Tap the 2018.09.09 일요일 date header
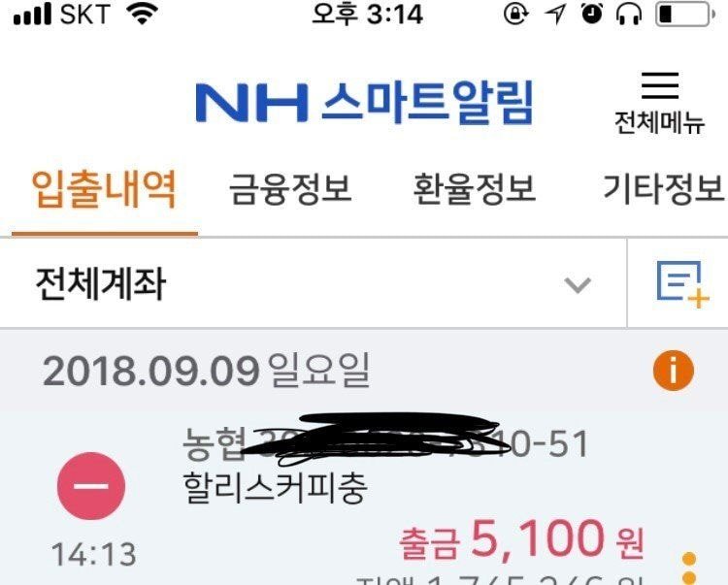This screenshot has height=585, width=728. click(x=206, y=371)
